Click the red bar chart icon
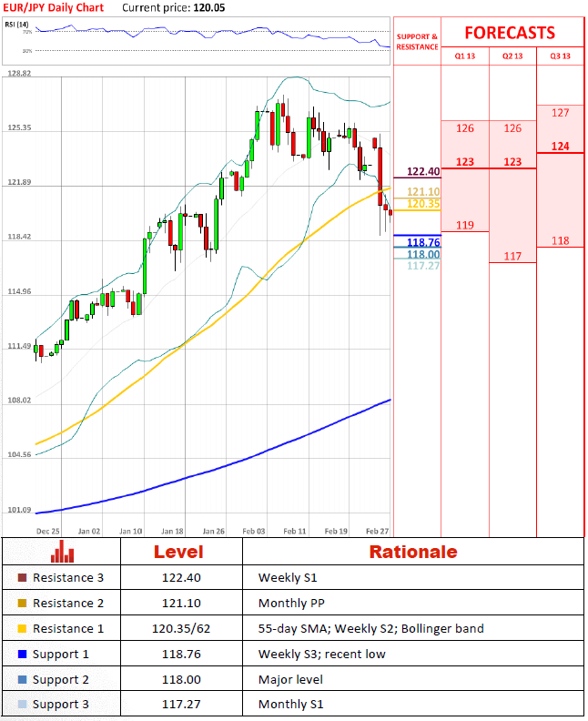Viewport: 588px width, 721px height. (x=62, y=551)
